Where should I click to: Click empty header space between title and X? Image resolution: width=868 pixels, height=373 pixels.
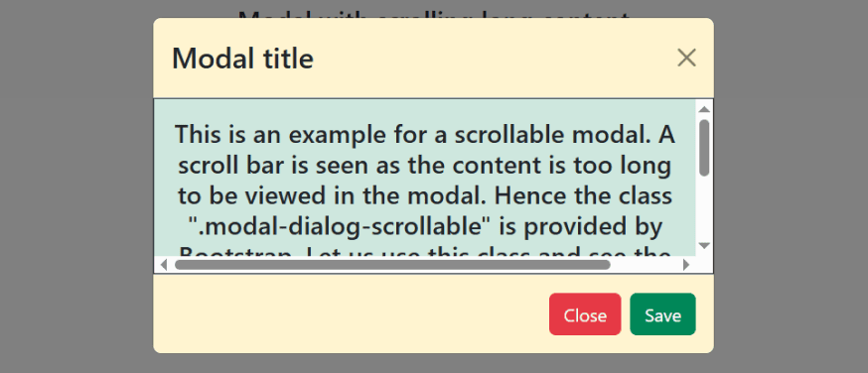(x=495, y=58)
